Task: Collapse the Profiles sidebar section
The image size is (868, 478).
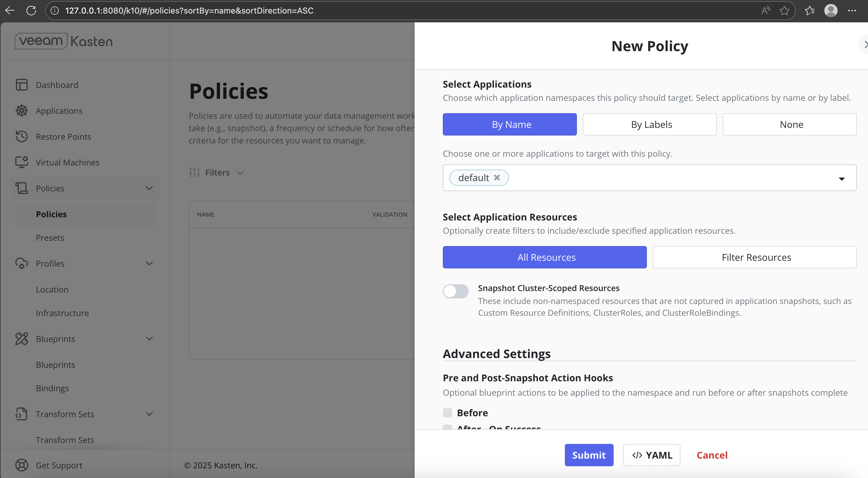Action: pyautogui.click(x=149, y=263)
